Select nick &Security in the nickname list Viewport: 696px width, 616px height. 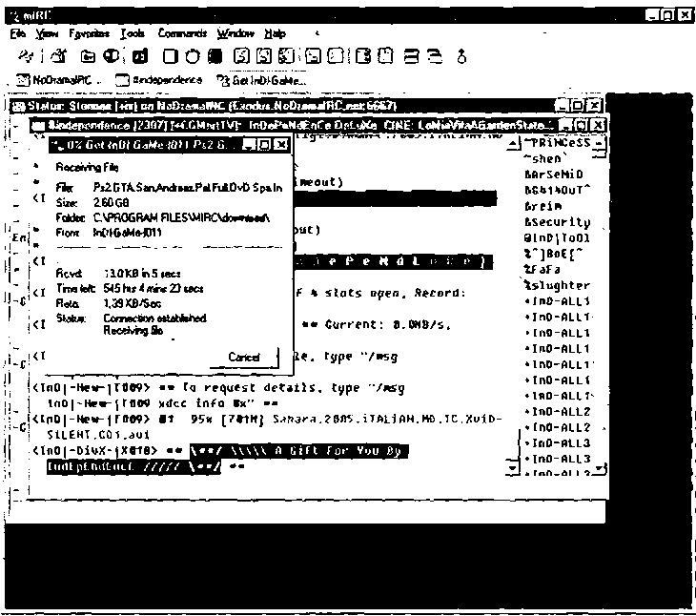(x=558, y=222)
